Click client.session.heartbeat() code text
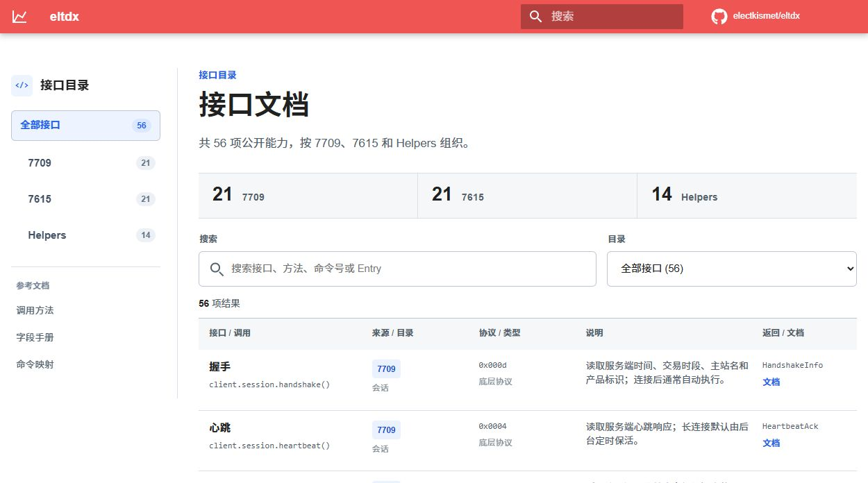Viewport: 868px width, 483px height. tap(269, 445)
